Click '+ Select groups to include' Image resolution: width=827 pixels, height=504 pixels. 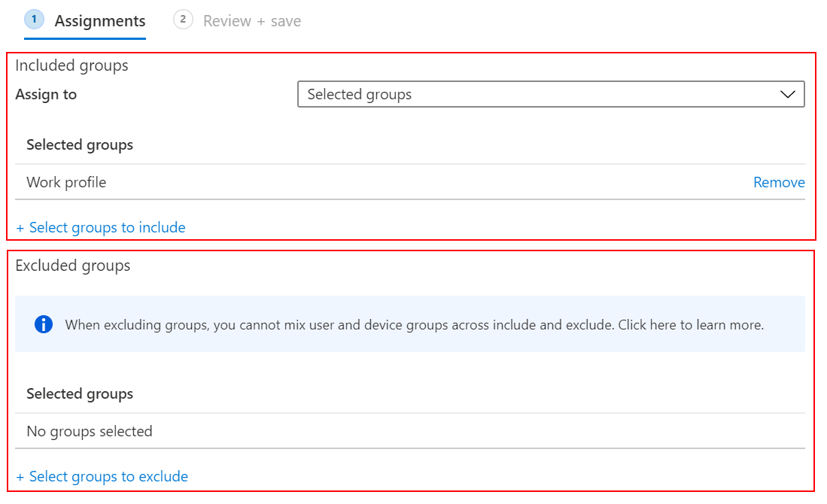pos(101,227)
